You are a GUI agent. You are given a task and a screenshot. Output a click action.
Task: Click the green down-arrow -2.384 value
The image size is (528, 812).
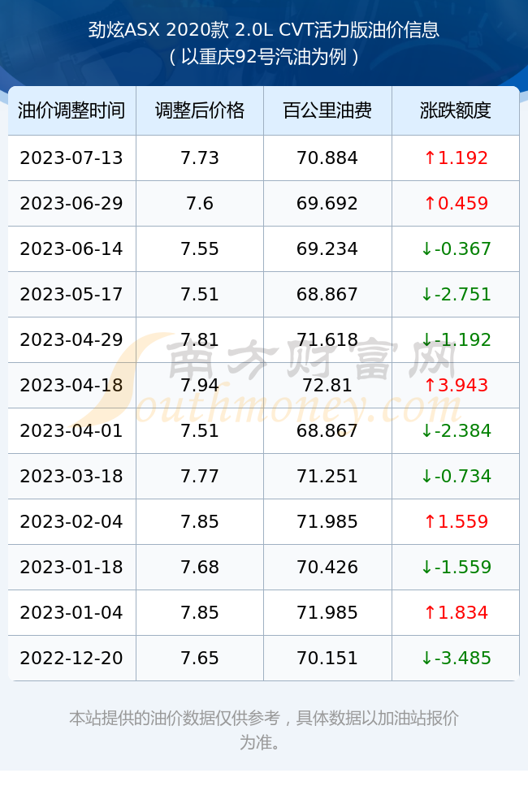[x=456, y=431]
